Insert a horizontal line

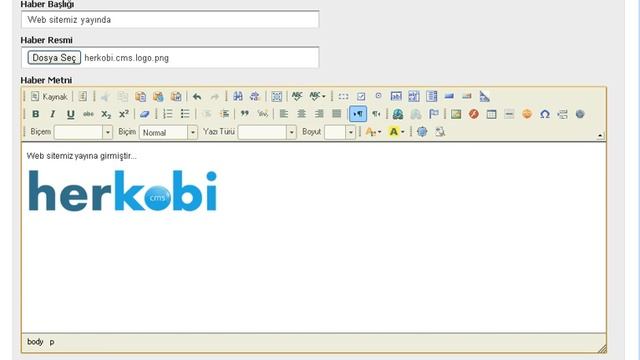[509, 114]
